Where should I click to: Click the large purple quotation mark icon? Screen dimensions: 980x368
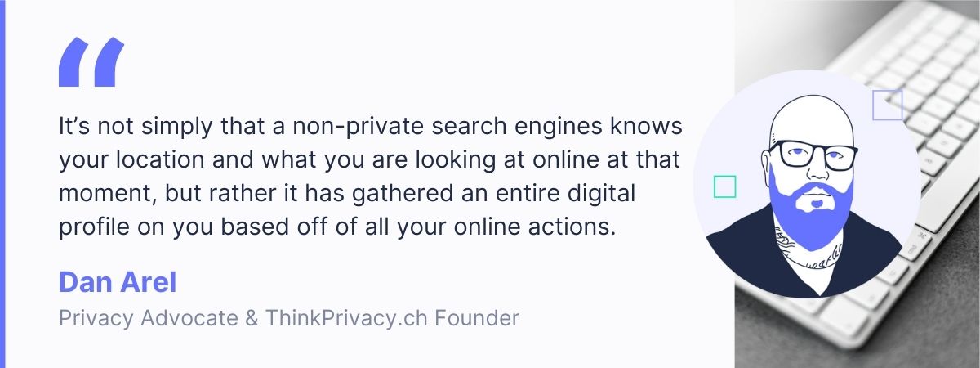[x=91, y=62]
